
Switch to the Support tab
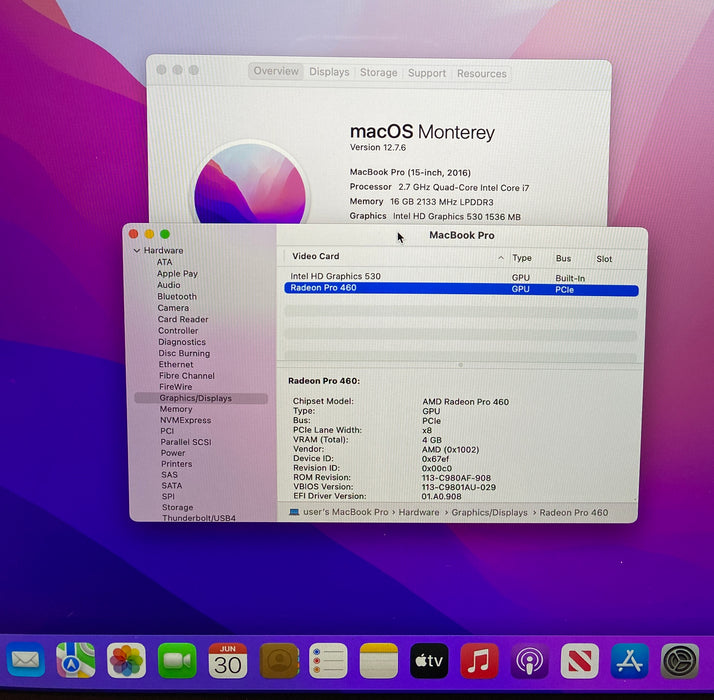coord(427,73)
